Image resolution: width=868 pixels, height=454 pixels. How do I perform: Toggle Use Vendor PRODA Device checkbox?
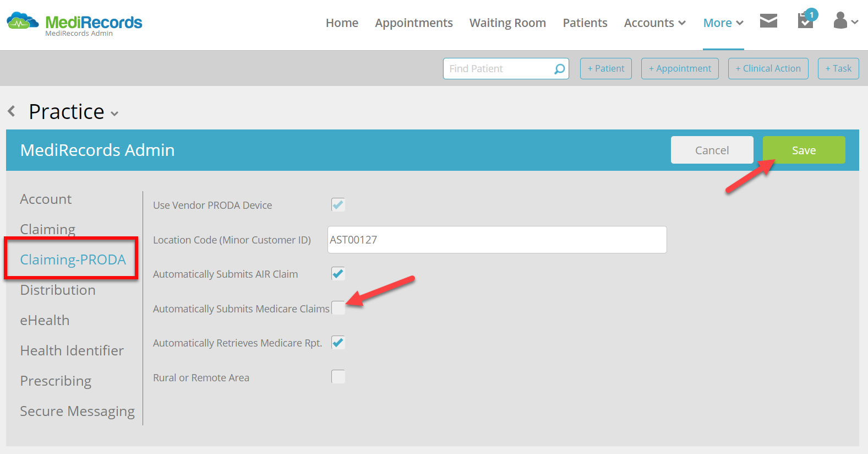(338, 205)
